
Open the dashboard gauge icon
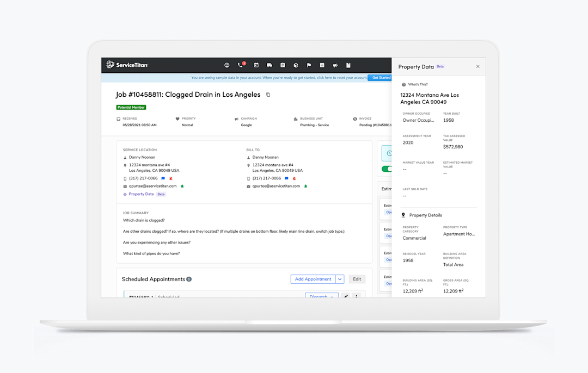click(x=227, y=65)
